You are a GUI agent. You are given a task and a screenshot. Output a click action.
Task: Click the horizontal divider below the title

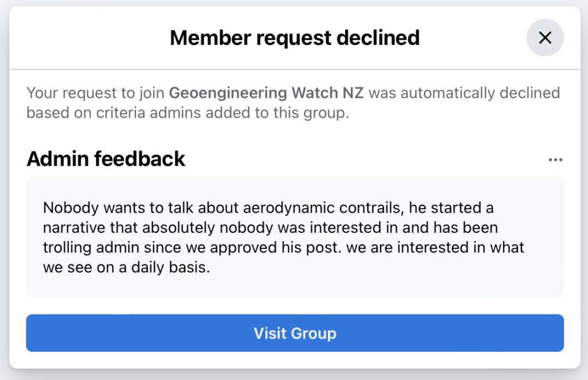coord(295,70)
